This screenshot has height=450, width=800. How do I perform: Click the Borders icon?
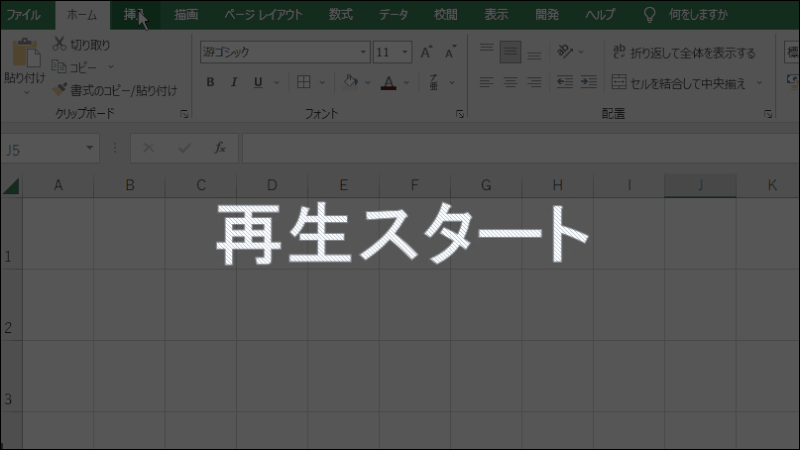coord(304,82)
